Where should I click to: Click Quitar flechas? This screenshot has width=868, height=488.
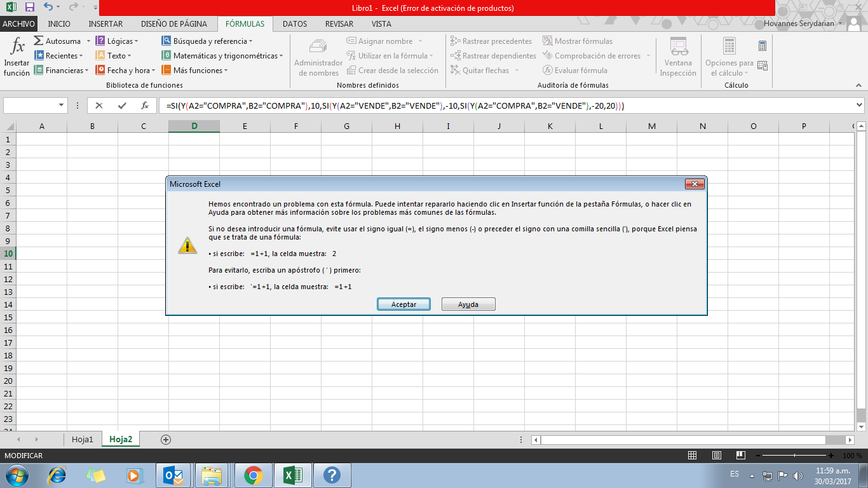[485, 71]
